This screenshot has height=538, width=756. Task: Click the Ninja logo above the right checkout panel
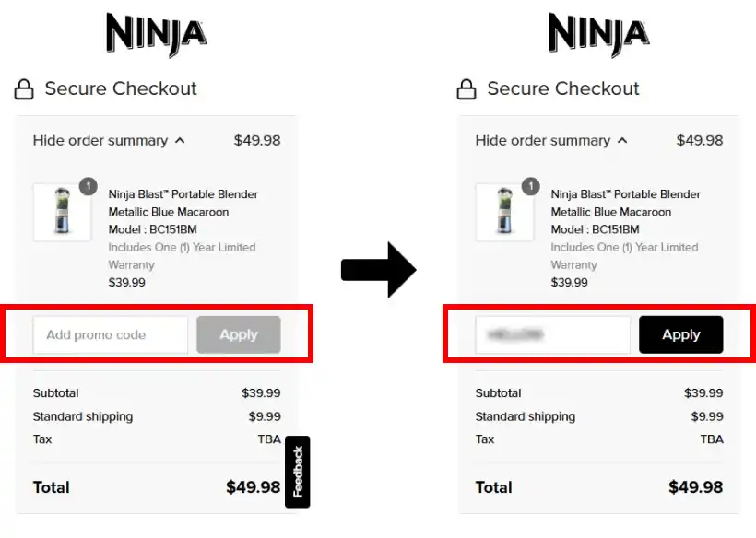598,36
